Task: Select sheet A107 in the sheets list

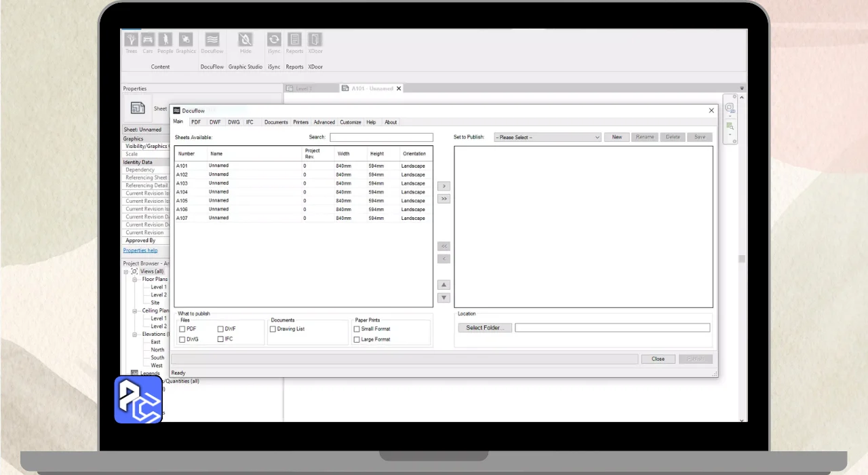Action: click(x=303, y=218)
